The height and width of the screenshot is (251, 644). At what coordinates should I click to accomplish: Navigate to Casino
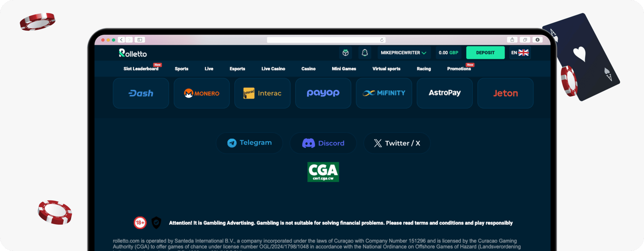tap(308, 69)
